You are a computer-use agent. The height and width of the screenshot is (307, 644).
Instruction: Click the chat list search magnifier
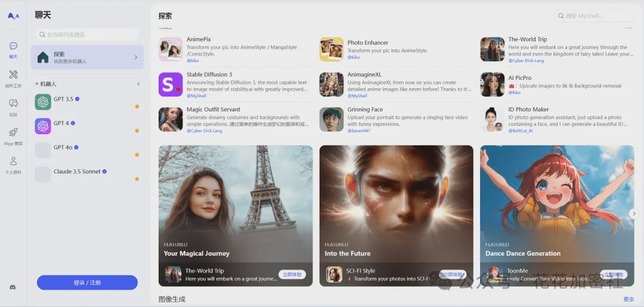[42, 35]
